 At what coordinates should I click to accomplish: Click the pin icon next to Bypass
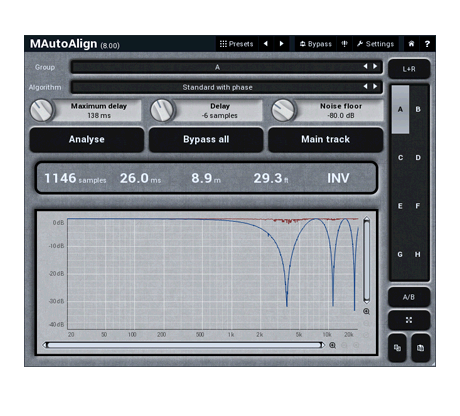tap(345, 44)
